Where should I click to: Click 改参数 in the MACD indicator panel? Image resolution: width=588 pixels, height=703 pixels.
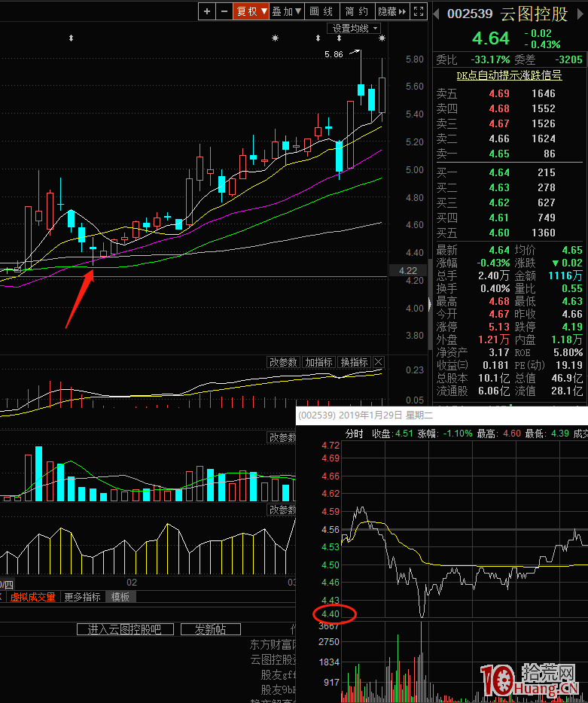[284, 362]
